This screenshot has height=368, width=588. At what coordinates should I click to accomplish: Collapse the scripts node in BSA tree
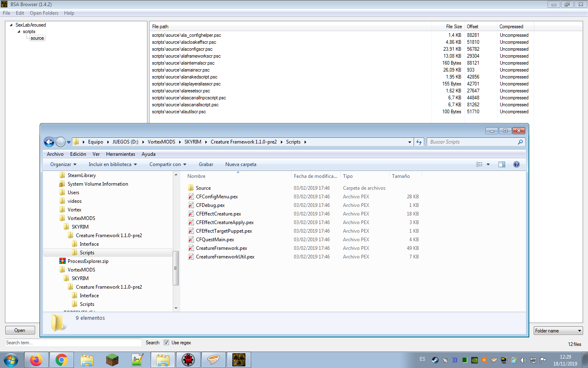coord(19,31)
